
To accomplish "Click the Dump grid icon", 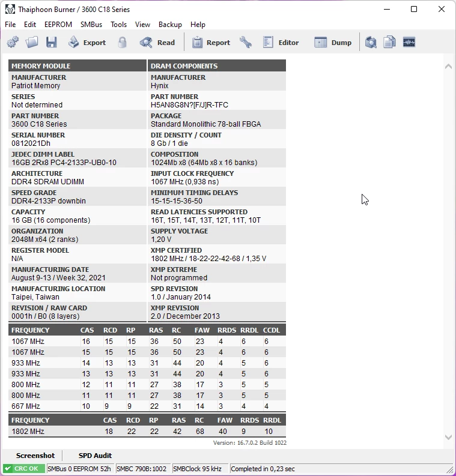I will pyautogui.click(x=320, y=42).
